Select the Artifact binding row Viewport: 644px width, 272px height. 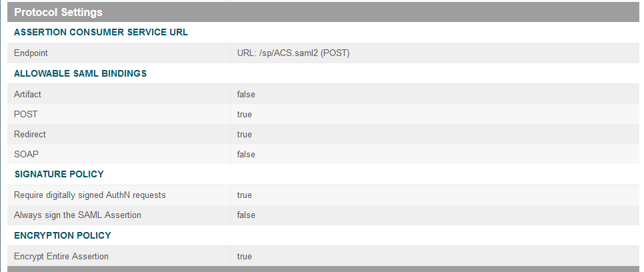[323, 94]
